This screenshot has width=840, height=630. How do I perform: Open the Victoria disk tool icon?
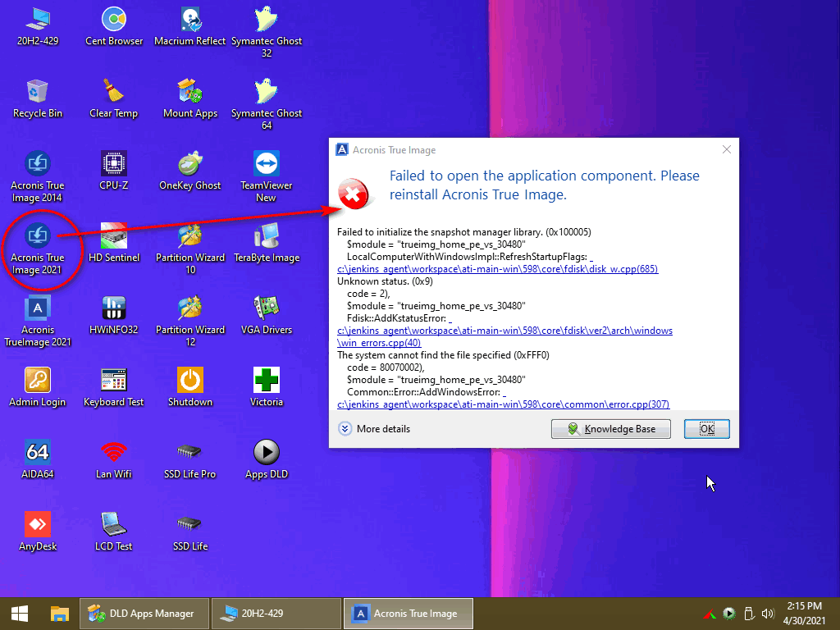(x=267, y=388)
